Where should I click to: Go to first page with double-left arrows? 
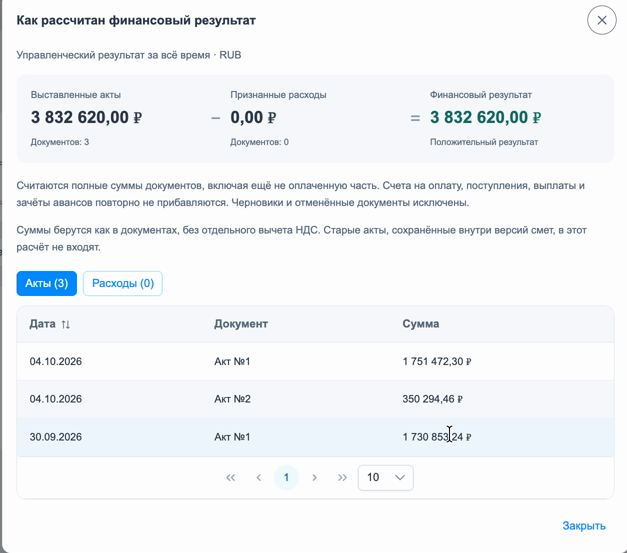(x=230, y=477)
